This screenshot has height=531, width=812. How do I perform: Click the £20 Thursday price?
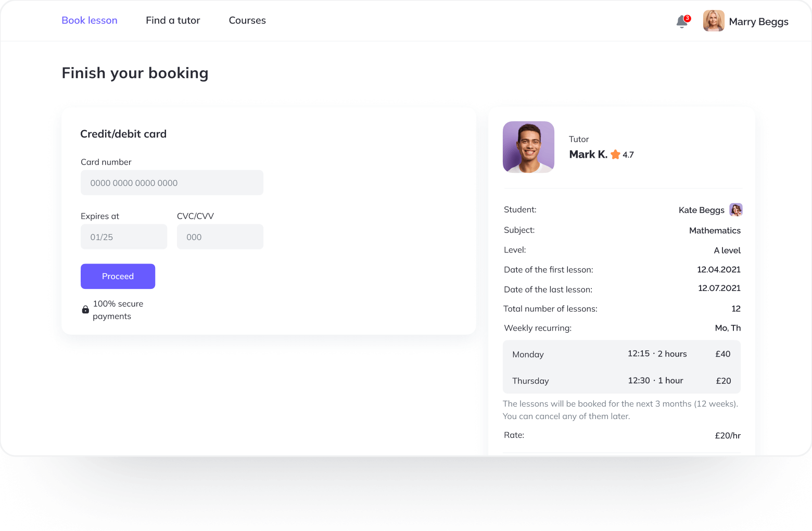[724, 381]
